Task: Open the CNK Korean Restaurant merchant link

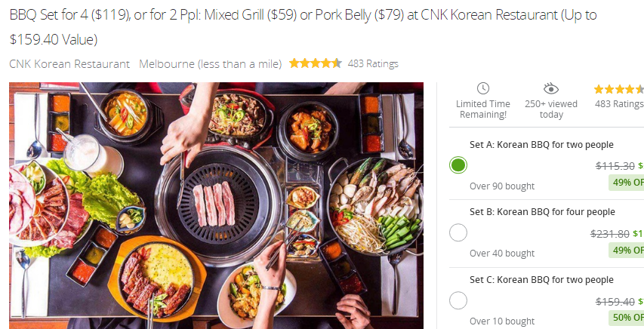Action: pyautogui.click(x=69, y=64)
